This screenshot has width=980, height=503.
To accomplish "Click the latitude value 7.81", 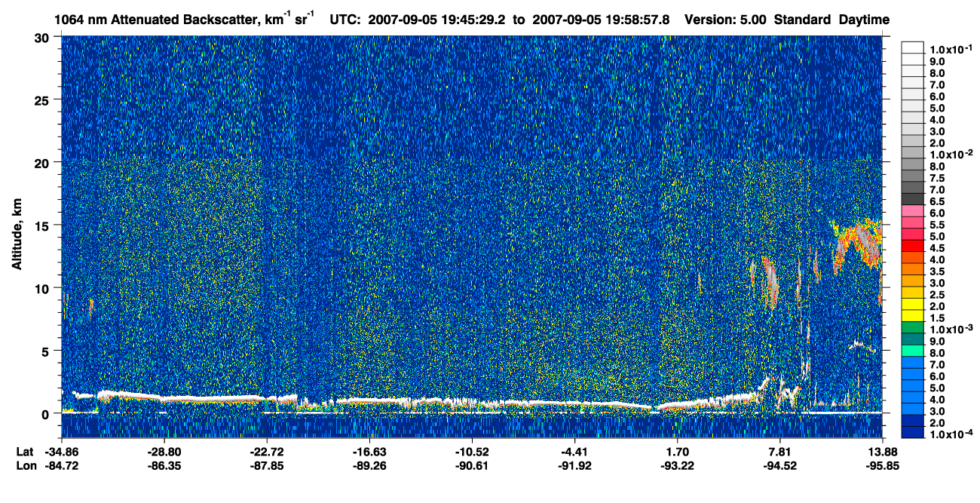I will (x=780, y=452).
